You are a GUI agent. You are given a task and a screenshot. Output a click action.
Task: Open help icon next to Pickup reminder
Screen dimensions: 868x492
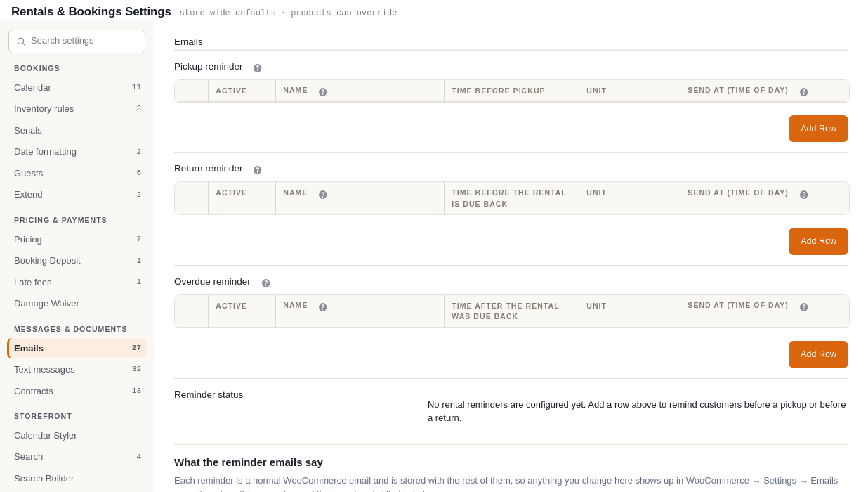pyautogui.click(x=258, y=68)
